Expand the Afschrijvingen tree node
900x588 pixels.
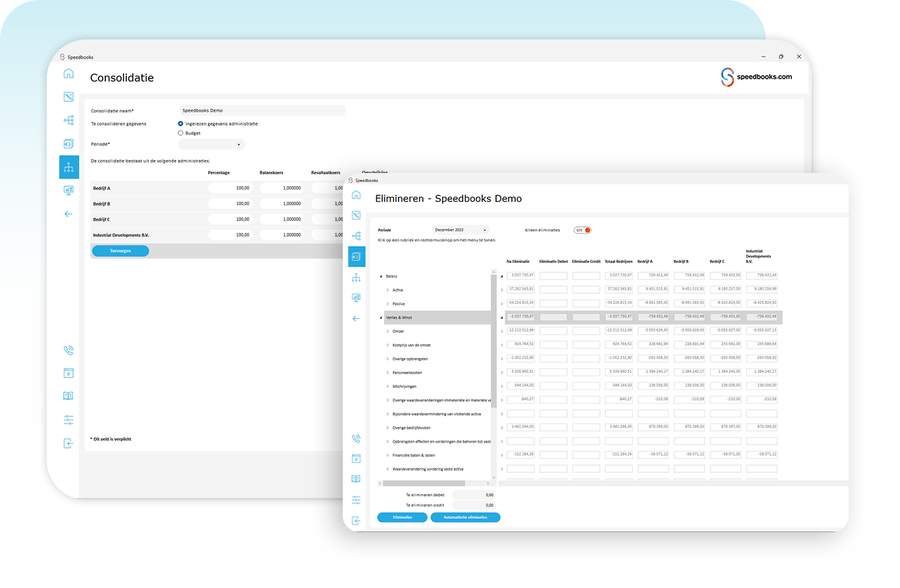pyautogui.click(x=387, y=387)
